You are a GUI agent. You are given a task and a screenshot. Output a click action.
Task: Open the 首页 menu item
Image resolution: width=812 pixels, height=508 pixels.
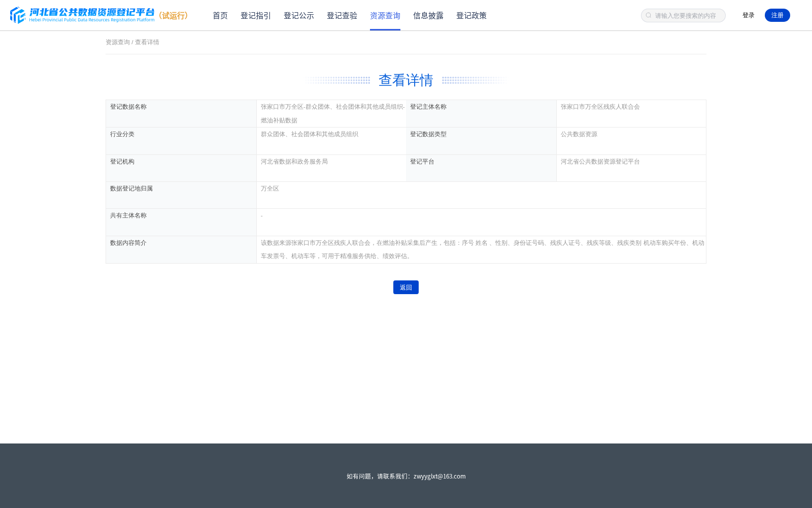tap(220, 16)
